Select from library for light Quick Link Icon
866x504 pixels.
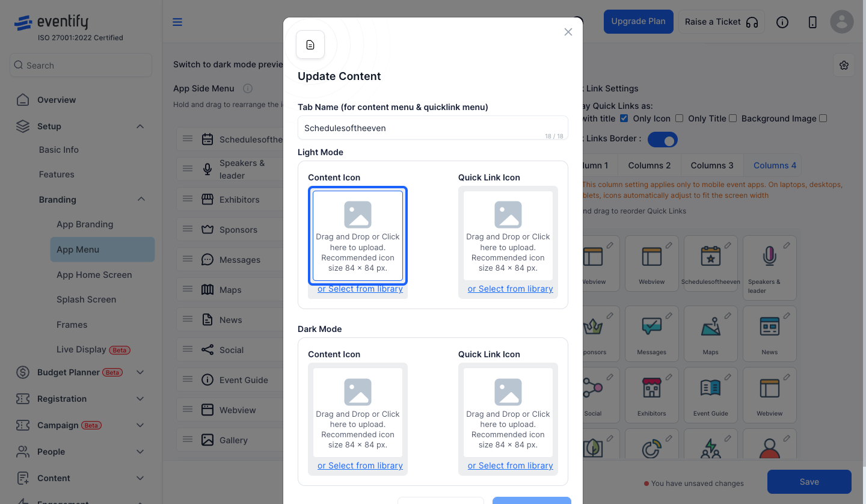pos(511,289)
